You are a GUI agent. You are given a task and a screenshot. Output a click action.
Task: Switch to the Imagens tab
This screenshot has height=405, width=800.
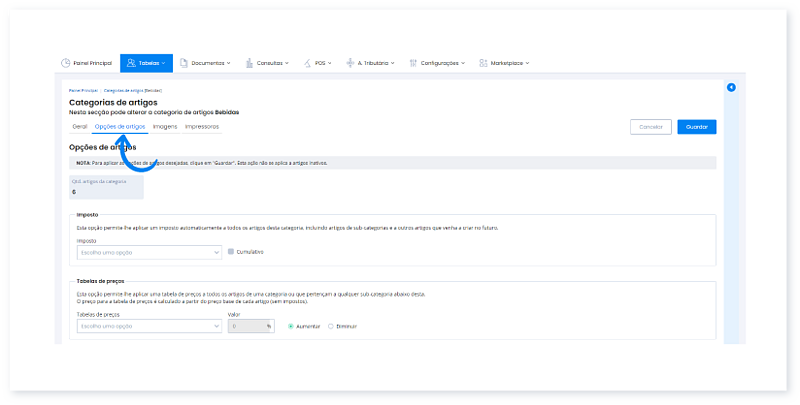165,127
